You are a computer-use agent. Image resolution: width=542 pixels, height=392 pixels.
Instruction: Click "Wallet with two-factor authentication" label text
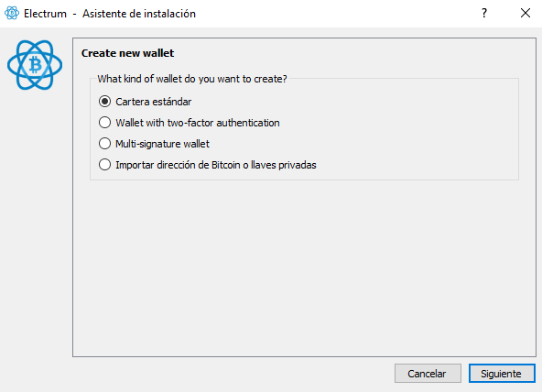pos(198,123)
